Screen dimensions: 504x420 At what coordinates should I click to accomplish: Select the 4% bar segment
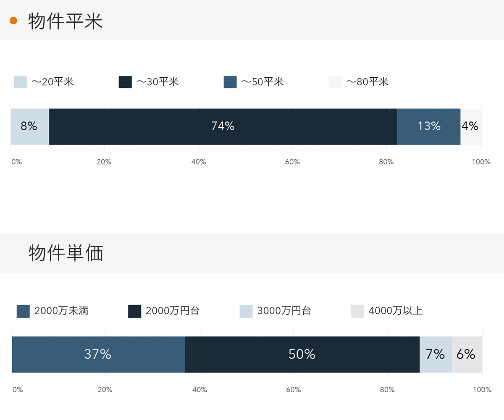(471, 126)
